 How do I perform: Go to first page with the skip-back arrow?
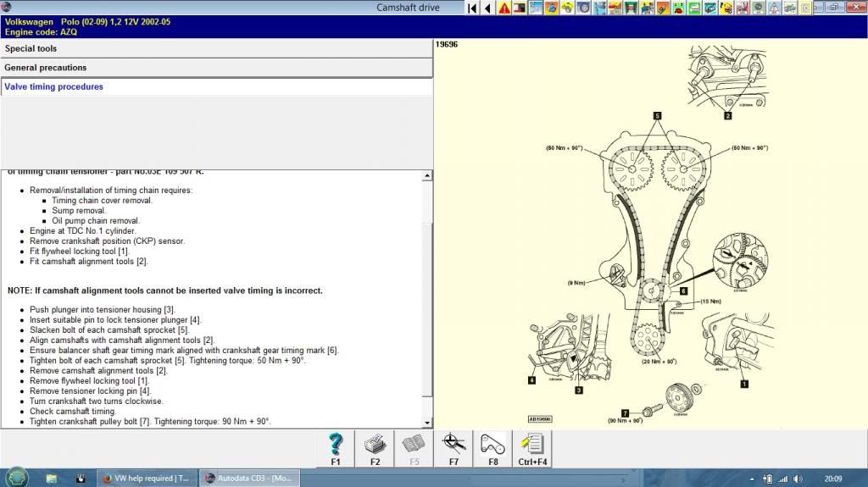pos(472,8)
